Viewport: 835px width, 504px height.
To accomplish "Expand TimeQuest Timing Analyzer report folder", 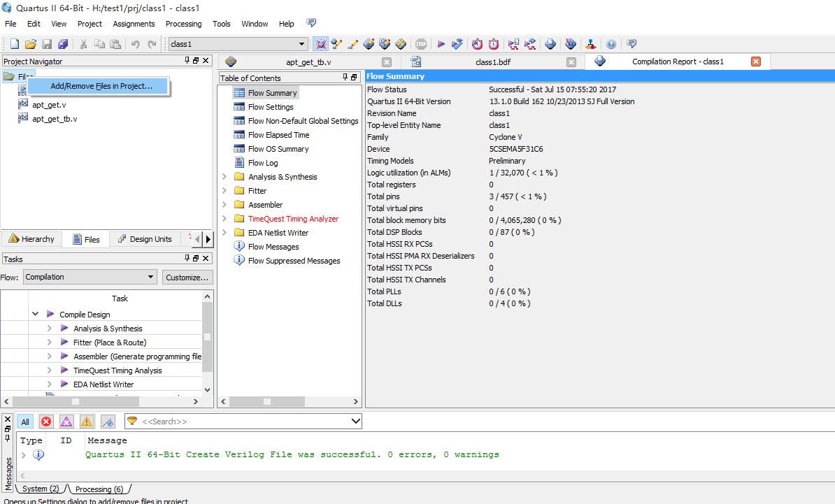I will (x=224, y=219).
